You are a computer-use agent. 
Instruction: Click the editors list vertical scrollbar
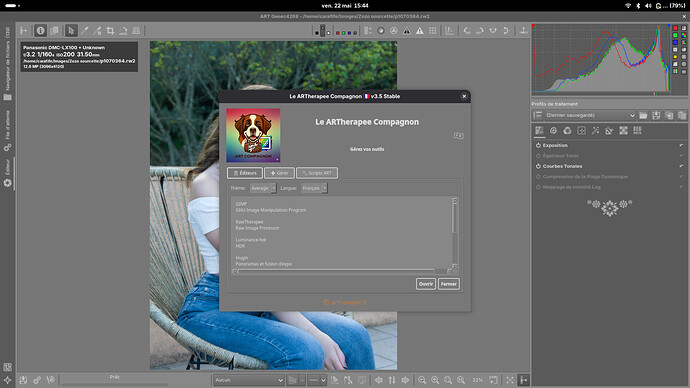[x=455, y=233]
